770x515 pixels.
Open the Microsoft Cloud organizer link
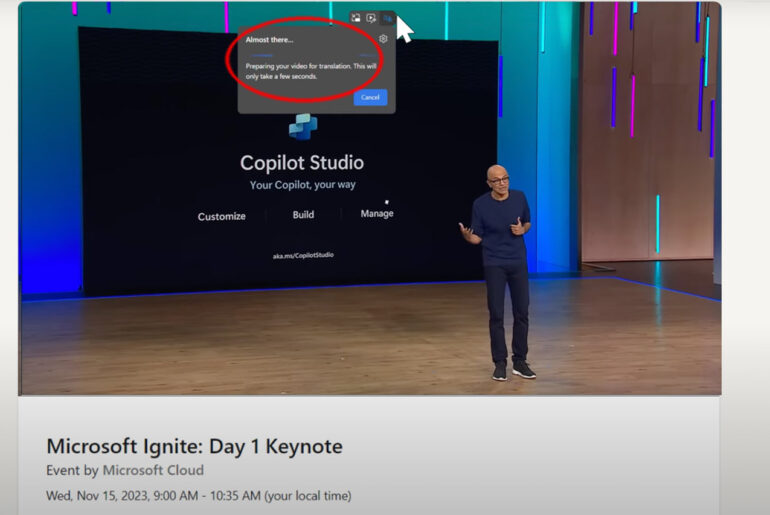pyautogui.click(x=153, y=470)
